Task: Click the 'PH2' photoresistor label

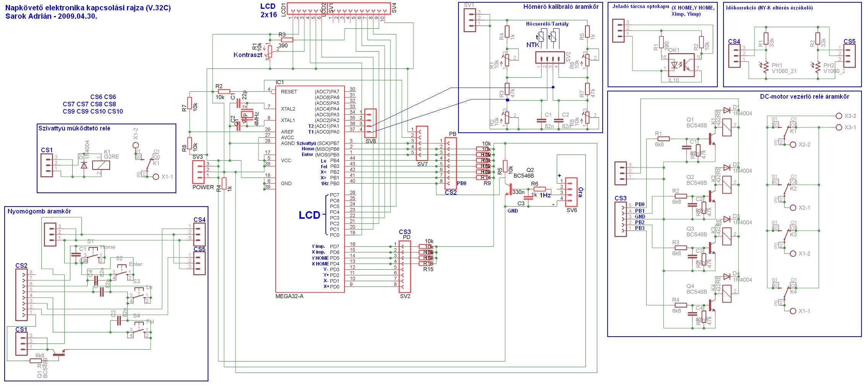Action: click(x=829, y=65)
